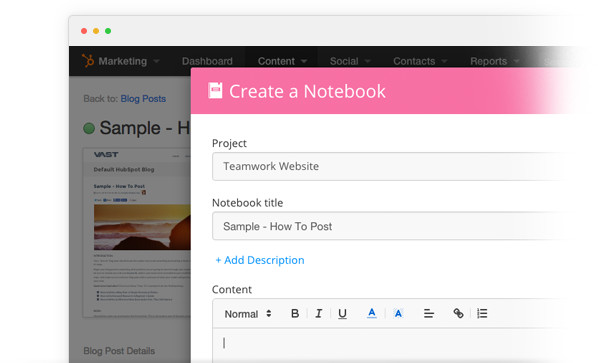Click the text alignment icon
Viewport: 598px width, 363px height.
(429, 313)
